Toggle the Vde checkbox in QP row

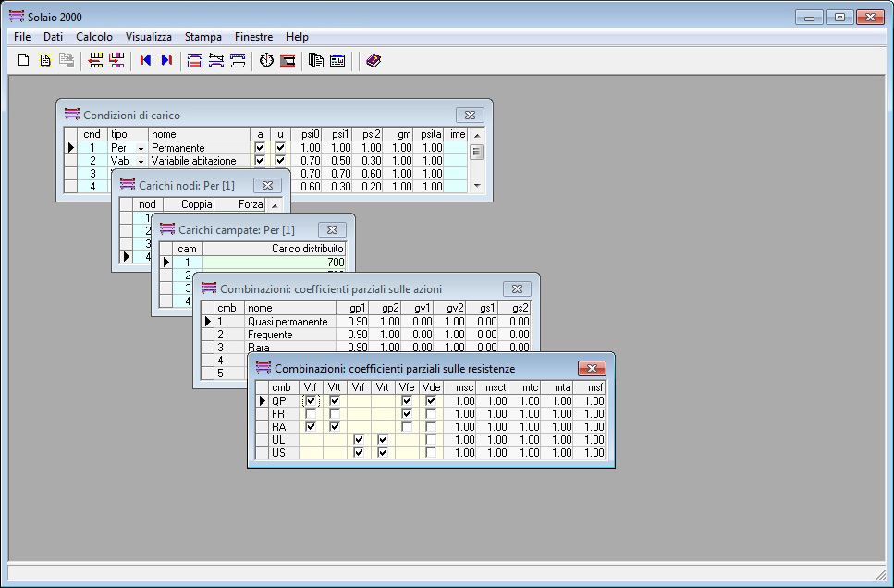(431, 401)
